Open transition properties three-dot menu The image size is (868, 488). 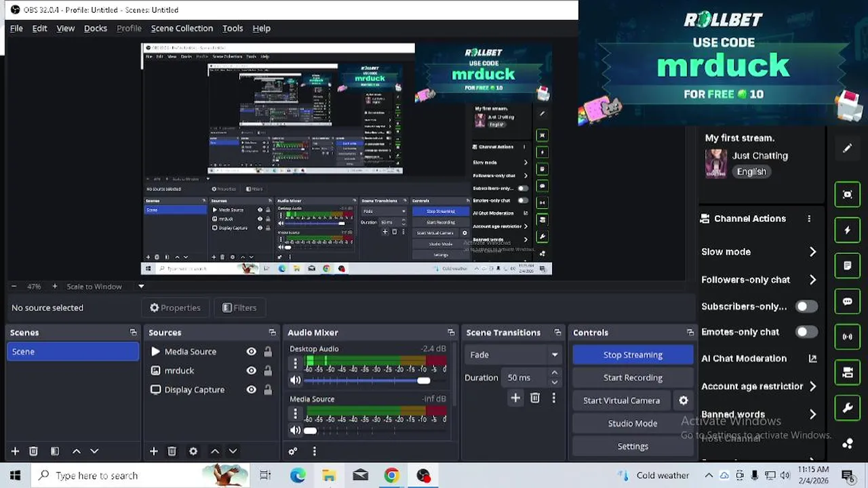click(553, 398)
